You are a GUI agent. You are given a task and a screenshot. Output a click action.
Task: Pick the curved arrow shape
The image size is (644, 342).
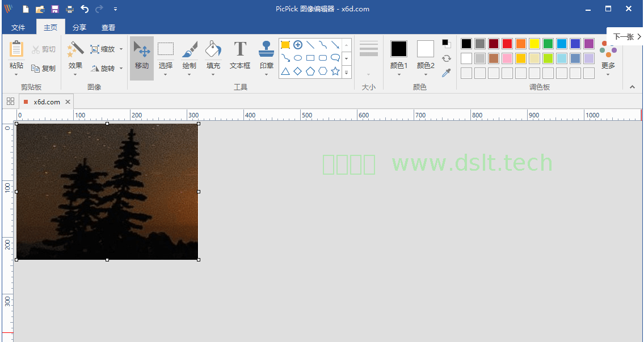coord(285,58)
